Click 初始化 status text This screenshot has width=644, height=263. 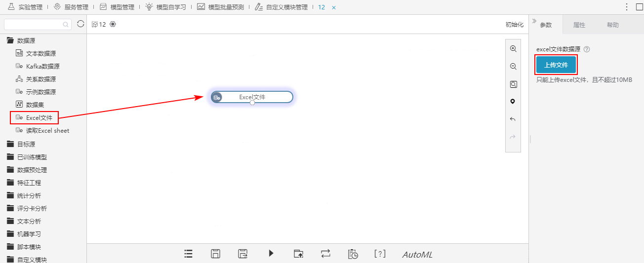[x=514, y=25]
